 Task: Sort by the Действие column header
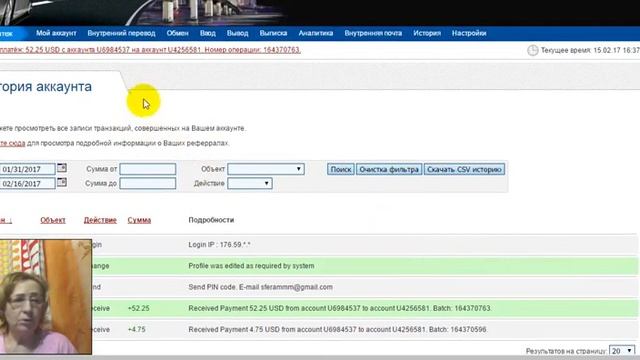click(x=100, y=220)
